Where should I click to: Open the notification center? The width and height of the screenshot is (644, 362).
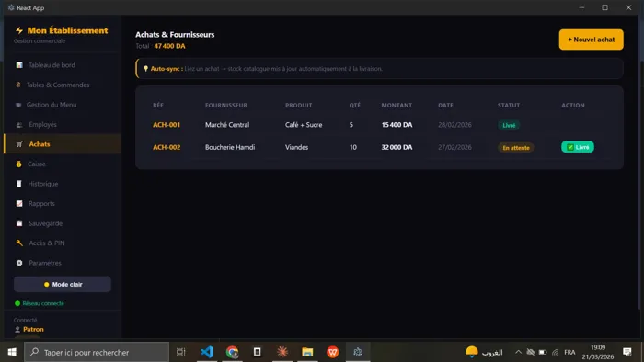click(627, 352)
